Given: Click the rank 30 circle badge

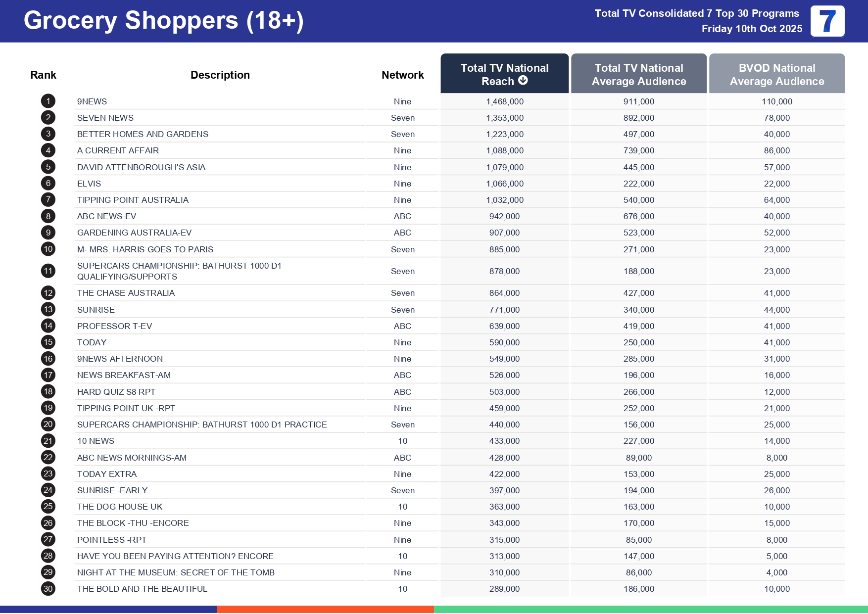Looking at the screenshot, I should click(x=48, y=589).
